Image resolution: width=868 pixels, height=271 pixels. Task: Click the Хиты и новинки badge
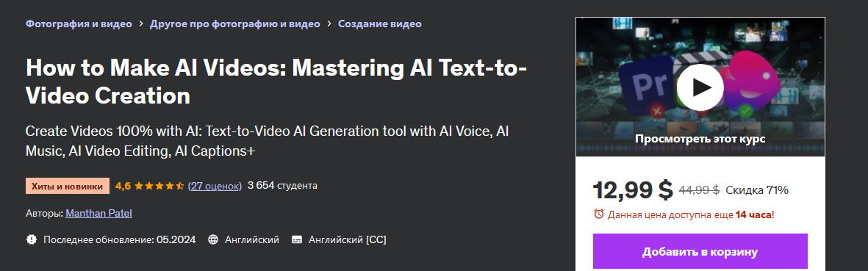(x=68, y=187)
